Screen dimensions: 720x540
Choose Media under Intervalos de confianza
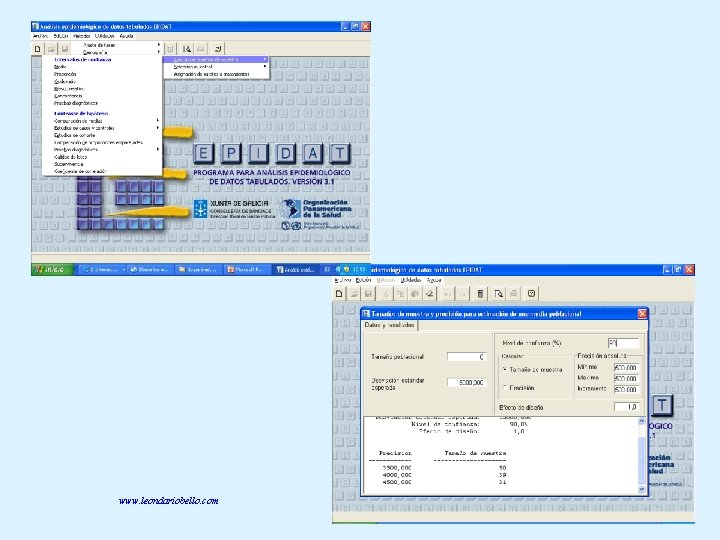60,67
